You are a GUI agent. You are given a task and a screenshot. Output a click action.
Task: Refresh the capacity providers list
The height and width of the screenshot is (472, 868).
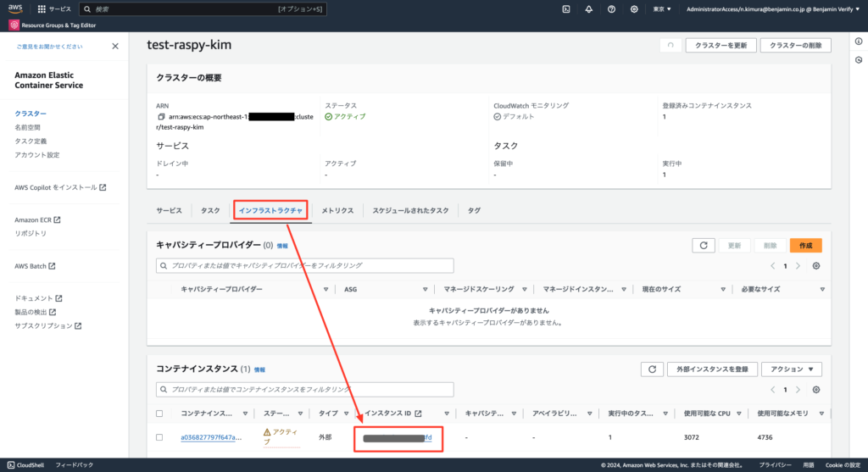pyautogui.click(x=704, y=245)
